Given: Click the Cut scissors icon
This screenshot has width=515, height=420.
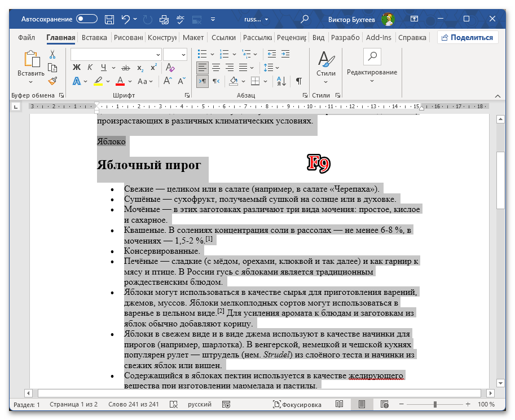Looking at the screenshot, I should pyautogui.click(x=52, y=55).
